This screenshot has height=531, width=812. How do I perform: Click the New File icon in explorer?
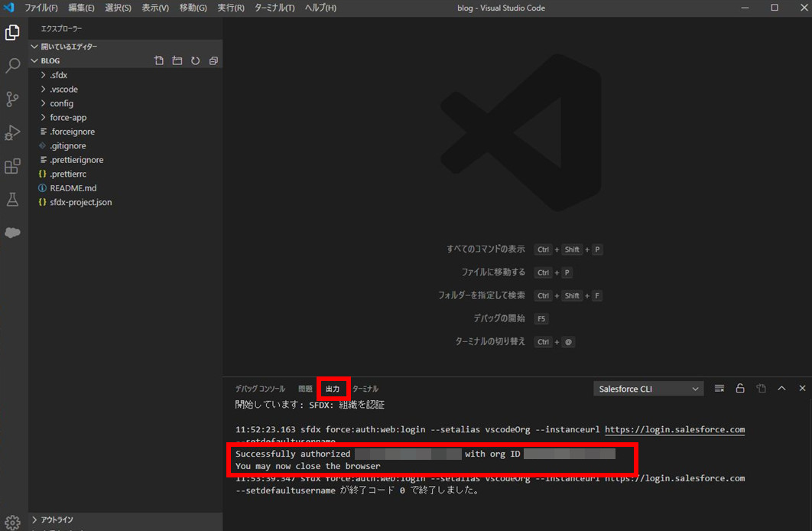(x=159, y=60)
